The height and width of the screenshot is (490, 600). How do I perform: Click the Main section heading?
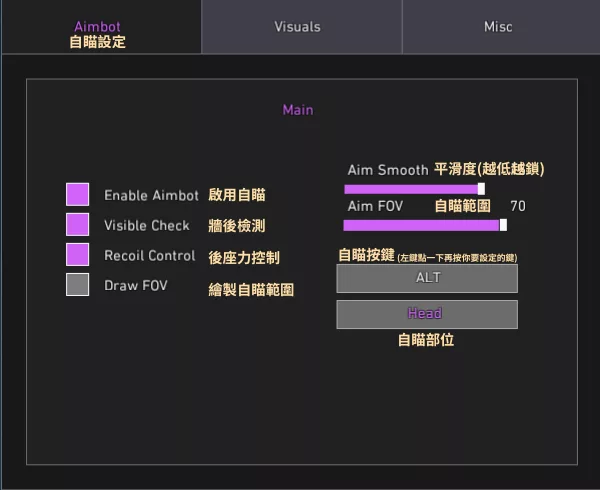point(298,110)
